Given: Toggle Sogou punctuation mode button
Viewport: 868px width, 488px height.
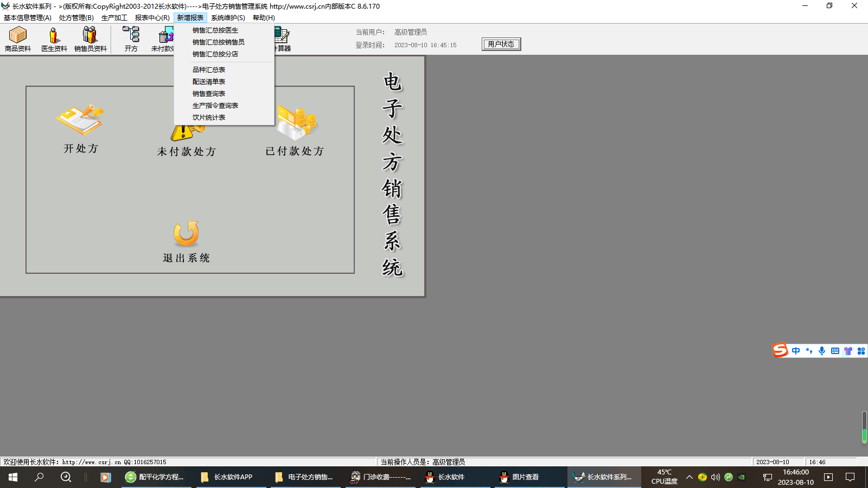Looking at the screenshot, I should pyautogui.click(x=809, y=351).
